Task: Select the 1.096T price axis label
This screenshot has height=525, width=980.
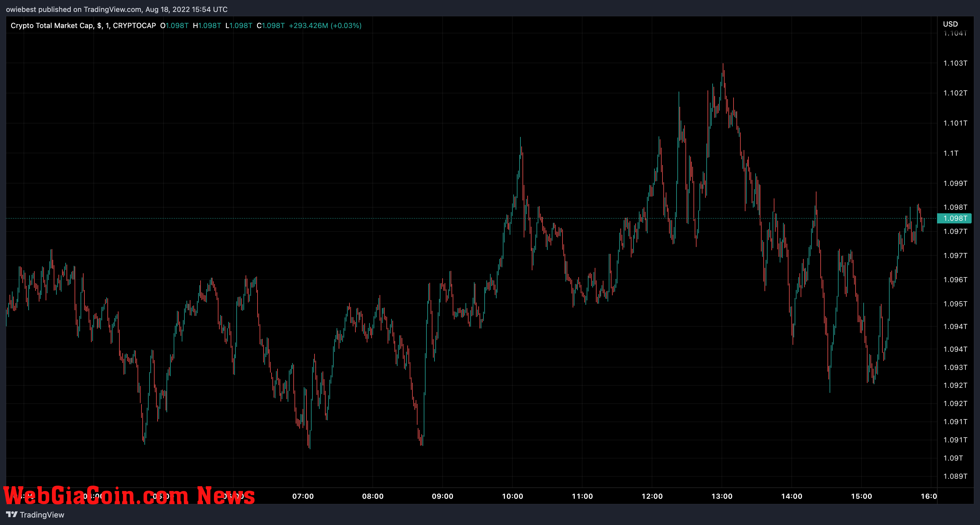Action: (x=955, y=280)
